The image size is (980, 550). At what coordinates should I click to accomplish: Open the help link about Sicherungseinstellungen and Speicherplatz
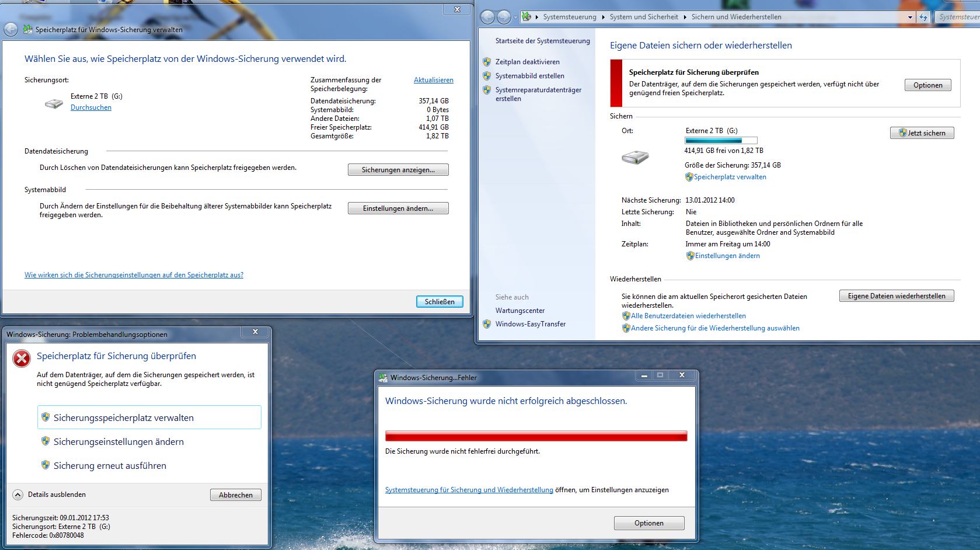pyautogui.click(x=134, y=275)
